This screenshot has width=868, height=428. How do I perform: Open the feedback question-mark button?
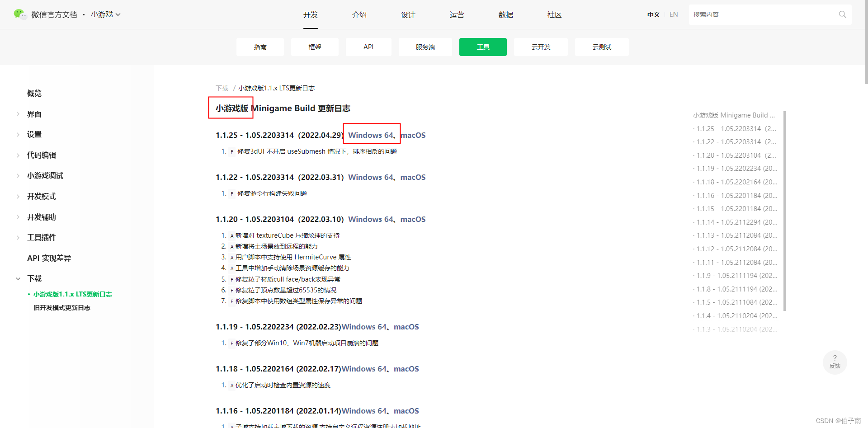pos(835,362)
